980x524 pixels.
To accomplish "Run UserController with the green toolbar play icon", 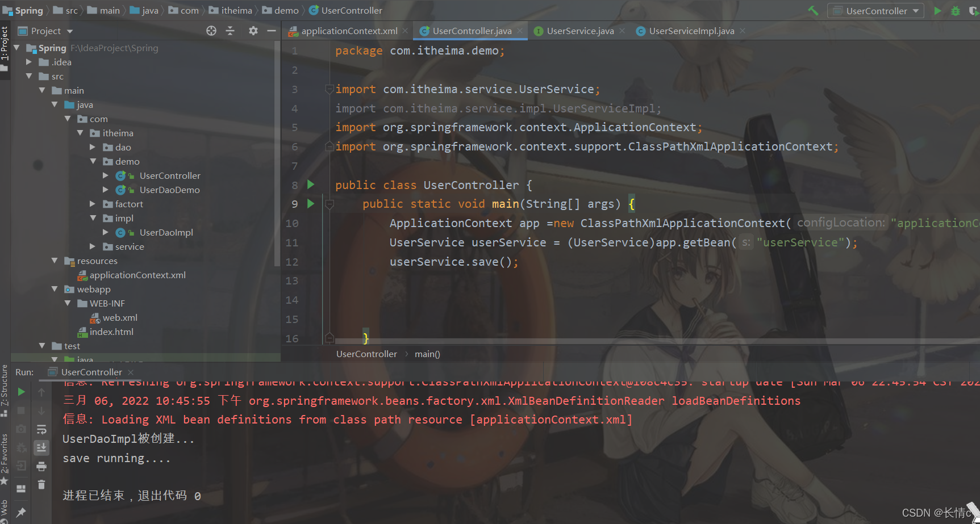I will point(937,10).
